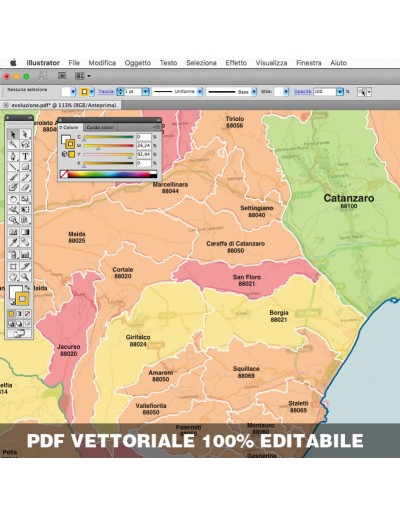Open the Oggetto menu
The height and width of the screenshot is (517, 400).
click(x=138, y=63)
